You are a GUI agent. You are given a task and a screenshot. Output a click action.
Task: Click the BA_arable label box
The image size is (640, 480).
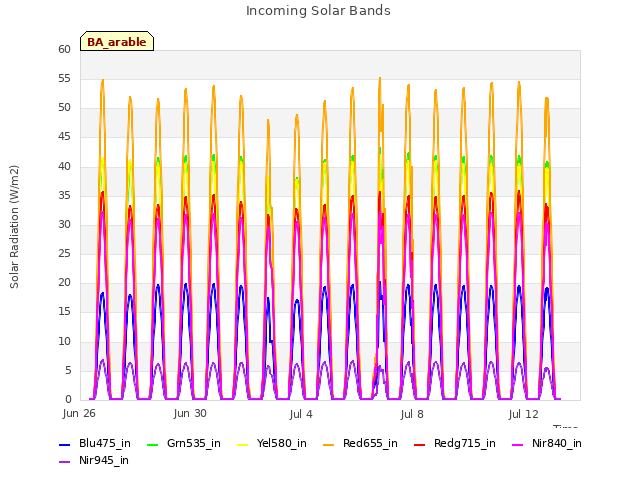click(117, 41)
